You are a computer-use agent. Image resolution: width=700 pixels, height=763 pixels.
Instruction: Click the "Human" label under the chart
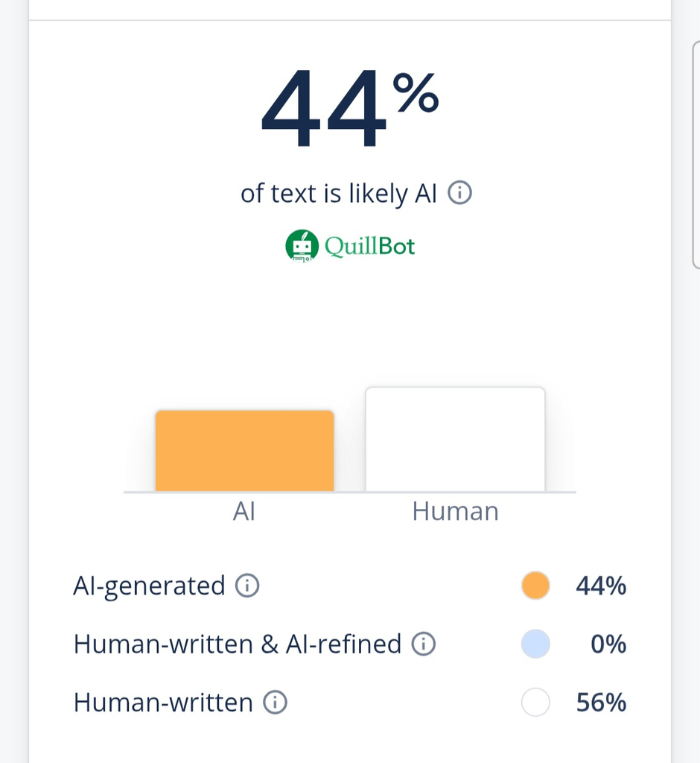click(455, 512)
